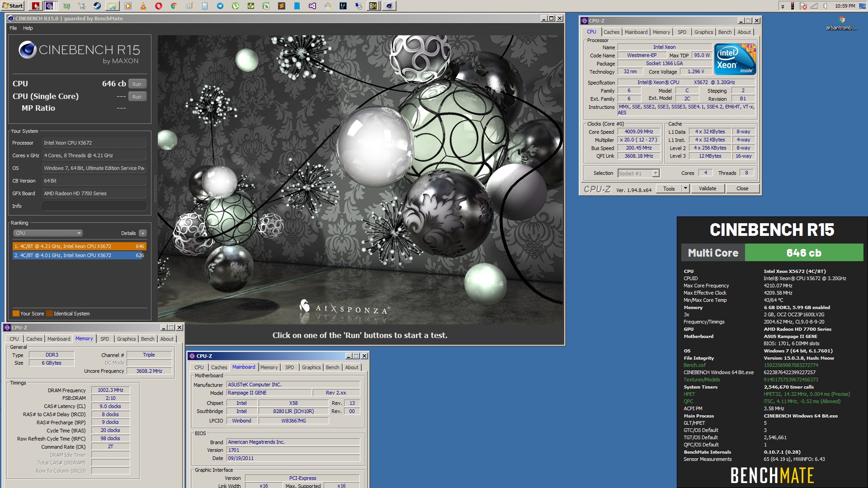Open the volume speaker tray icon

coord(825,6)
